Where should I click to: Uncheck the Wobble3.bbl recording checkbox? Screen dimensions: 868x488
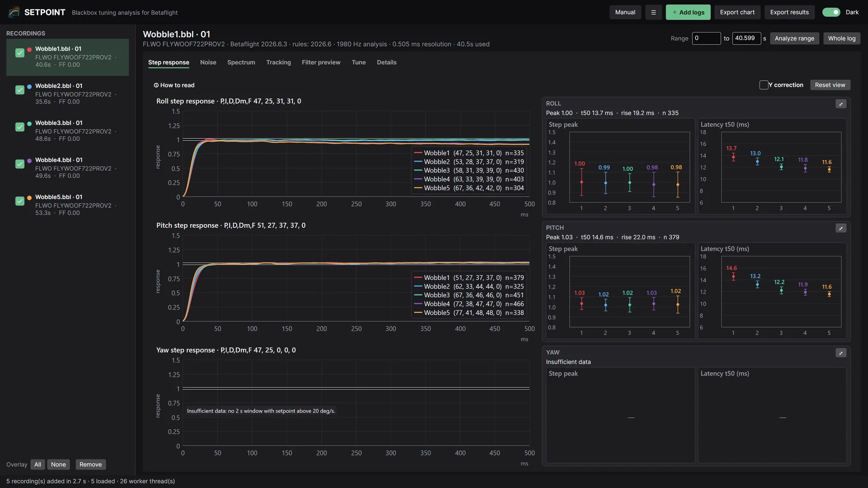coord(20,127)
